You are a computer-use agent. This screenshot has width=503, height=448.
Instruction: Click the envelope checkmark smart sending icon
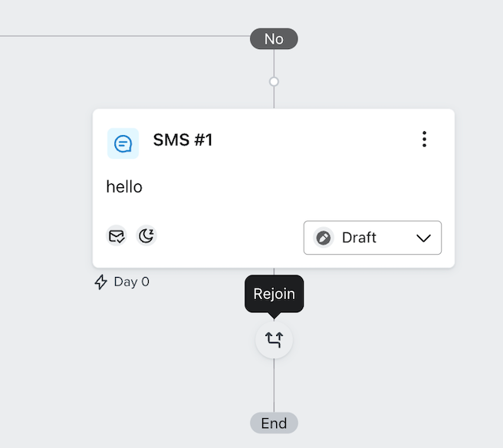point(117,236)
